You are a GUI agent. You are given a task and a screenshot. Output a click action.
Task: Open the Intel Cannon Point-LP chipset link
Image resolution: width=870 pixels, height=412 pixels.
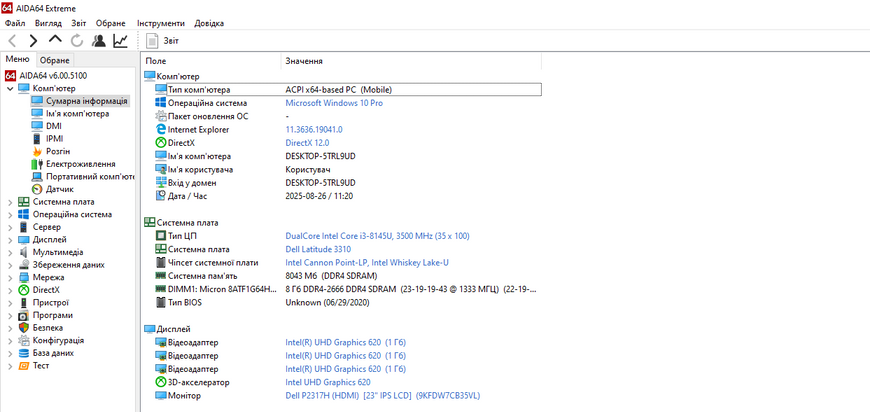pyautogui.click(x=367, y=263)
